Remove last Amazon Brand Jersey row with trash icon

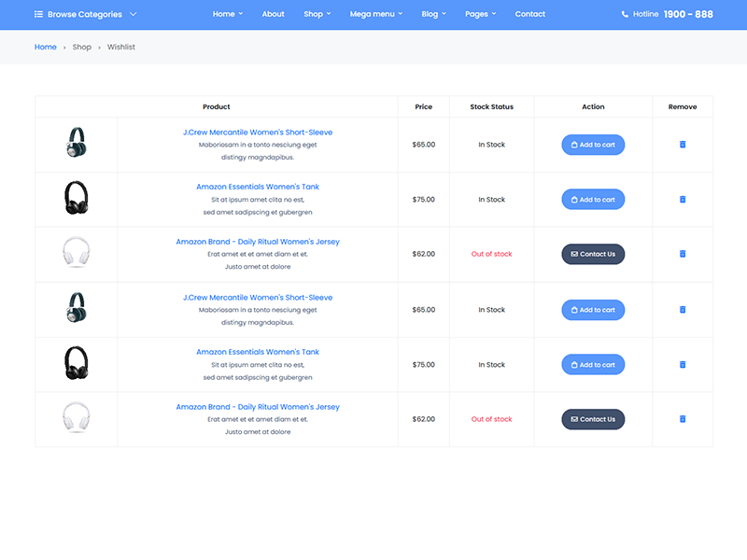click(x=683, y=419)
